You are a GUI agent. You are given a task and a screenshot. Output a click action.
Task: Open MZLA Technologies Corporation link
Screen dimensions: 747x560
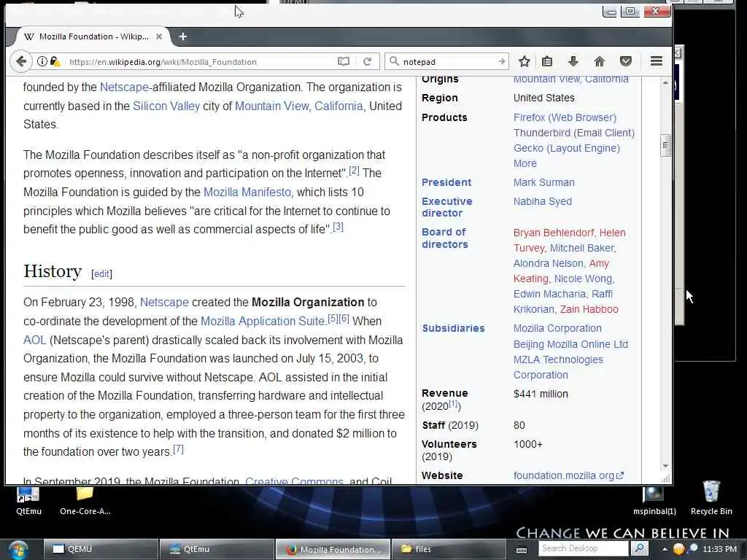(x=558, y=367)
